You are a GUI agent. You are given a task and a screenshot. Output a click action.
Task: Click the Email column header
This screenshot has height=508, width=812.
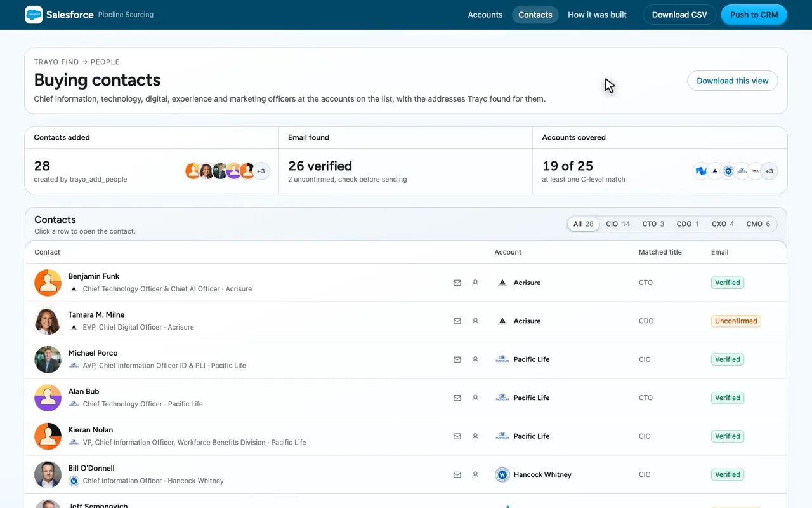720,252
